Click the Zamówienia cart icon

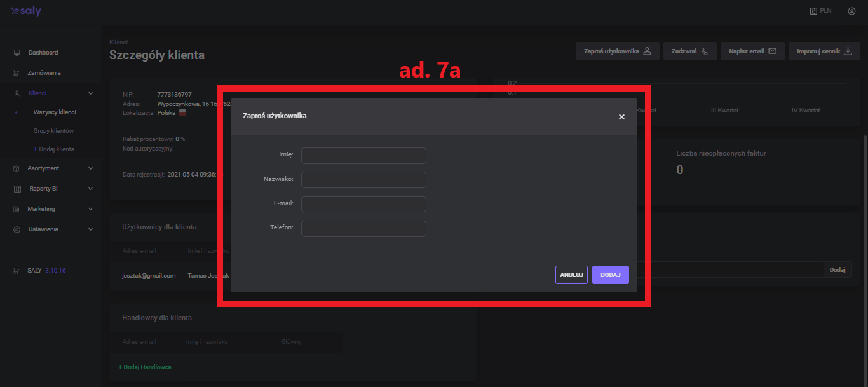(17, 73)
